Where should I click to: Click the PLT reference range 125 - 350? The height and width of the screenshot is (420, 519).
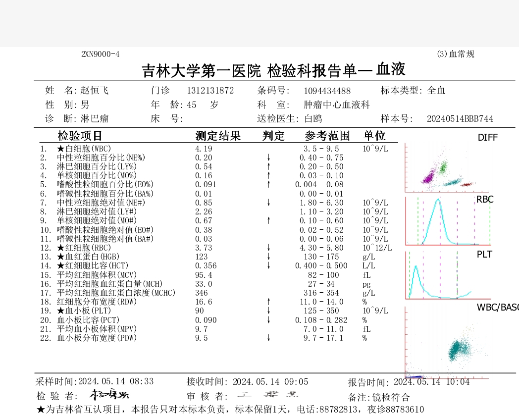[x=321, y=311]
